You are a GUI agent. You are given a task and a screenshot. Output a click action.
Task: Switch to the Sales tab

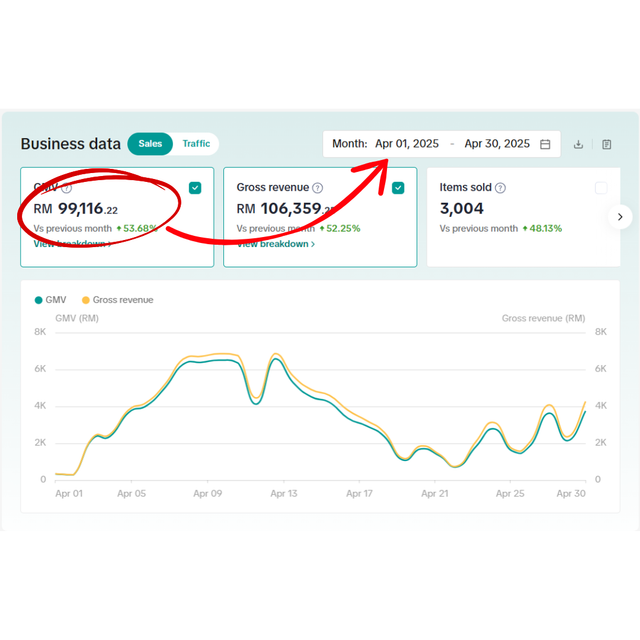(150, 144)
